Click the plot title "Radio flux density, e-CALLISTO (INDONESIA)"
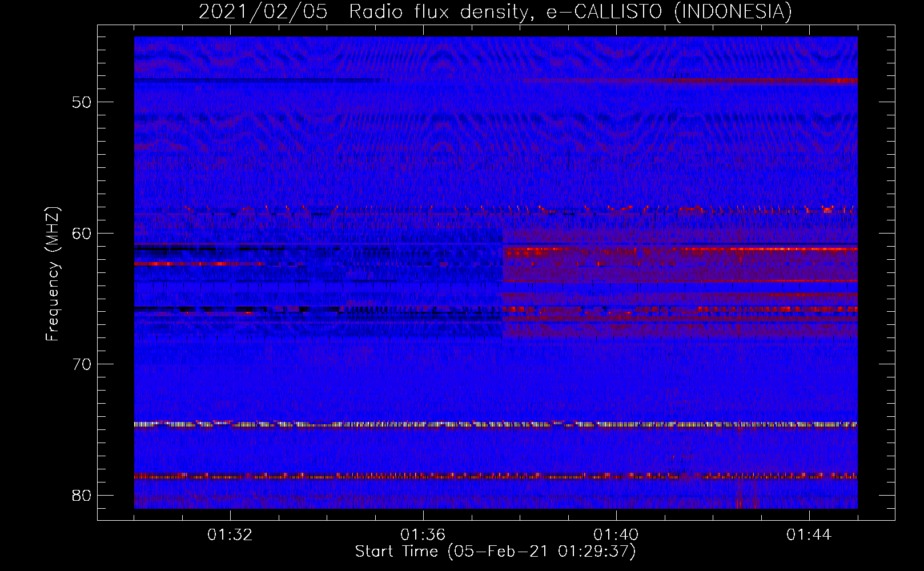The height and width of the screenshot is (571, 924). [x=571, y=12]
